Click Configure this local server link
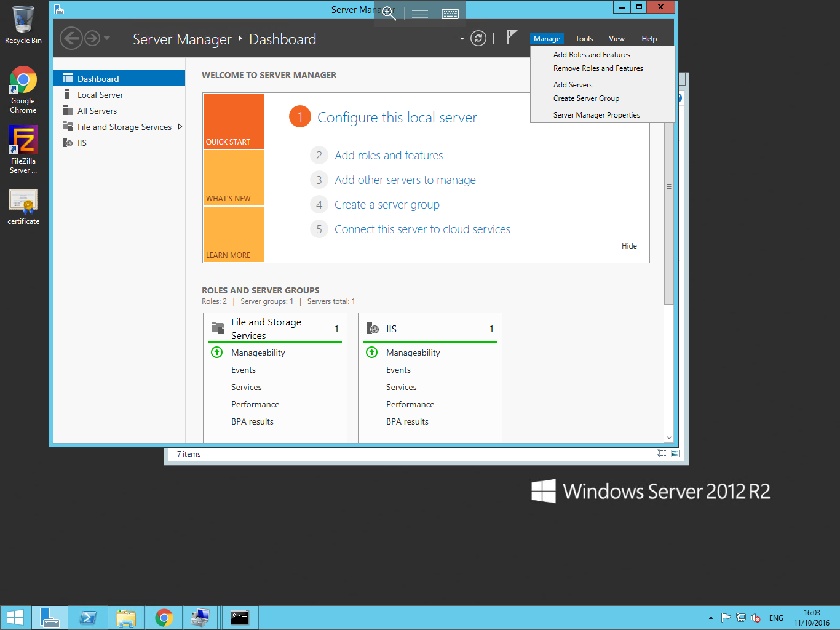The image size is (840, 630). coord(397,117)
